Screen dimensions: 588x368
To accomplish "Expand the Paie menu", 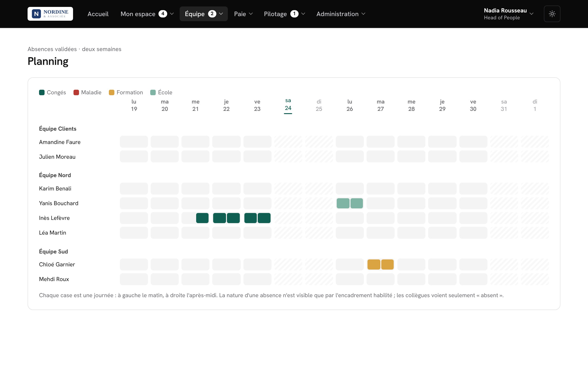I will [x=243, y=14].
